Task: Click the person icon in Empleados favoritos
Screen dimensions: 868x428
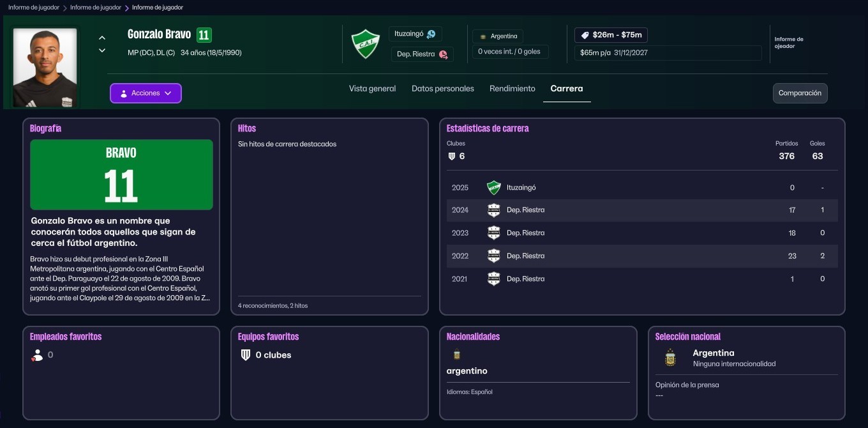Action: pos(37,355)
